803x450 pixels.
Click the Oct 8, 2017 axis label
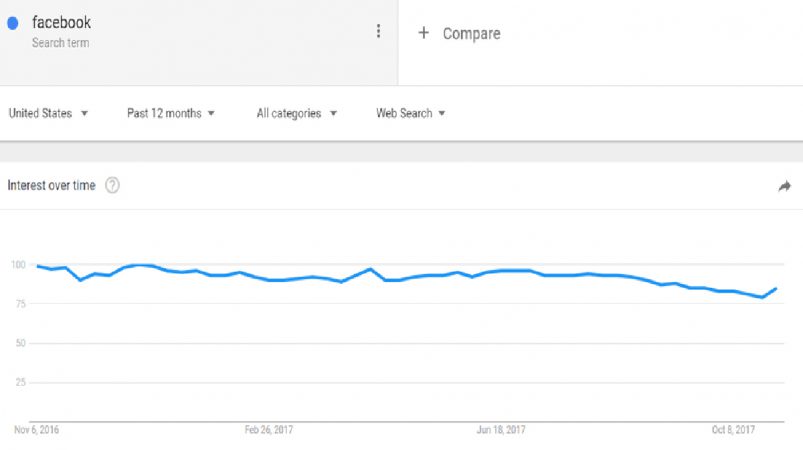coord(733,430)
